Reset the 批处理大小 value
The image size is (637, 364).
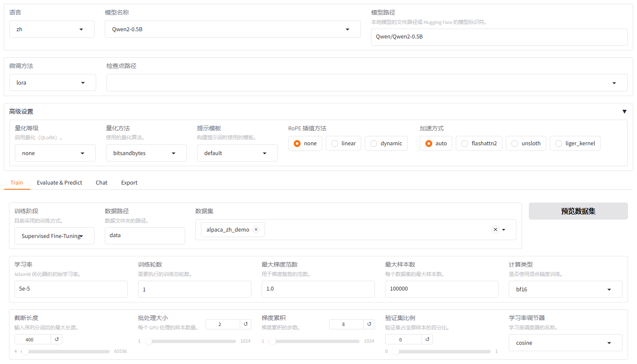[246, 324]
